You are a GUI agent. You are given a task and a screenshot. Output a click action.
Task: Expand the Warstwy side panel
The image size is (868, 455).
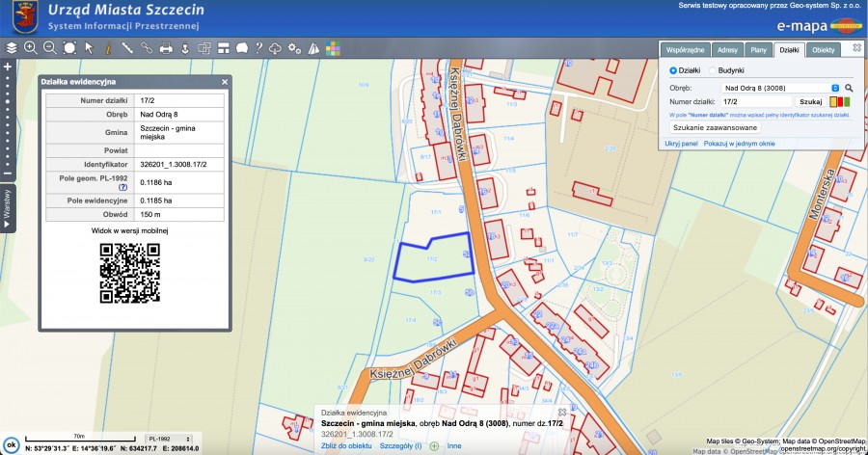[8, 210]
